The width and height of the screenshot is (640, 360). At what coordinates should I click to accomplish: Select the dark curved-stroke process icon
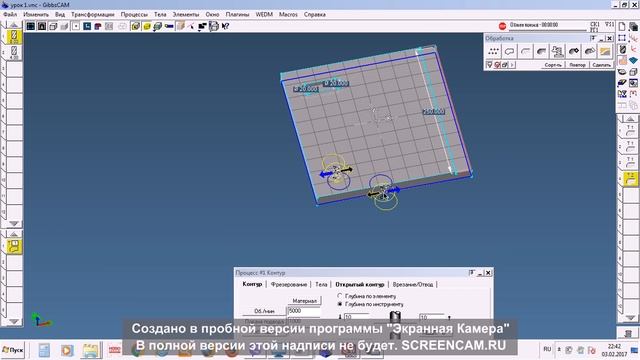click(541, 51)
